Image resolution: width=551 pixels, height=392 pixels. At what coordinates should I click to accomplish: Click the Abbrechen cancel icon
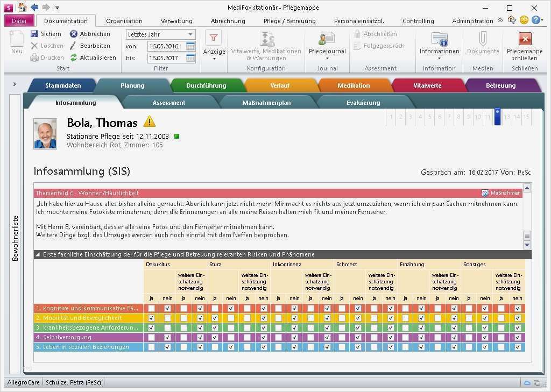click(73, 34)
